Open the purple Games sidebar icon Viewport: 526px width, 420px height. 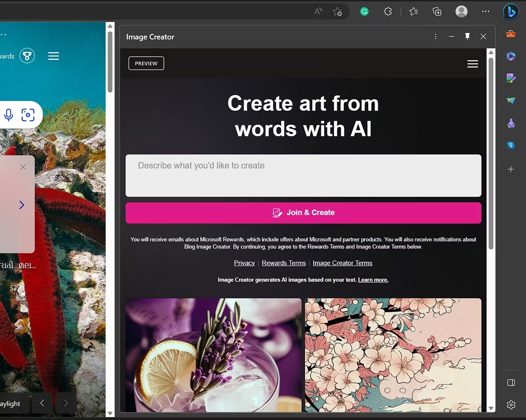pyautogui.click(x=511, y=123)
